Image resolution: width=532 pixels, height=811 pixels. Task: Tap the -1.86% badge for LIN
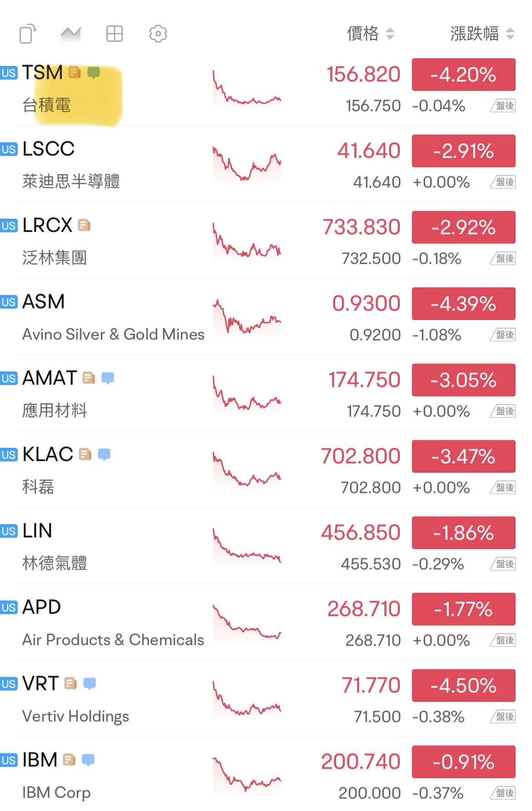[464, 533]
